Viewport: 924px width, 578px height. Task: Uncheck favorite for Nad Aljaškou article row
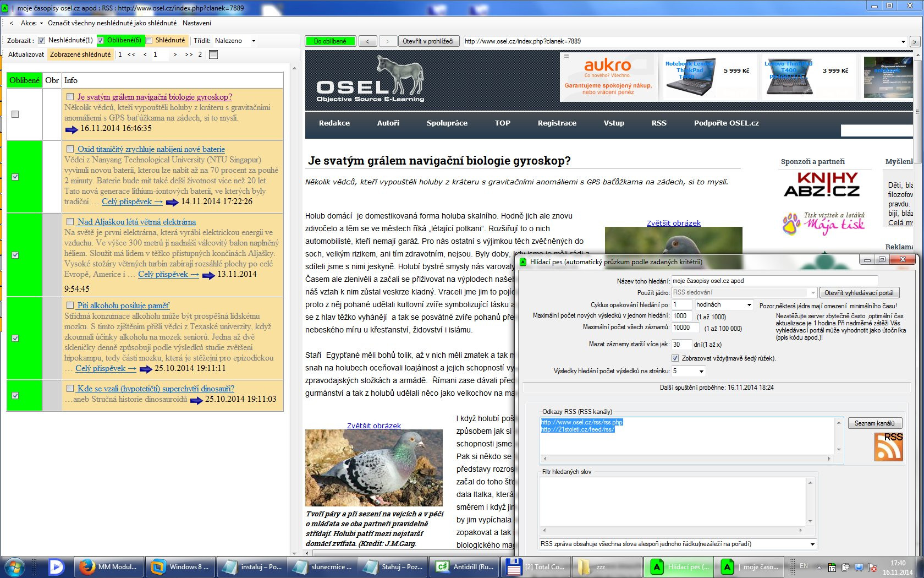pos(15,255)
